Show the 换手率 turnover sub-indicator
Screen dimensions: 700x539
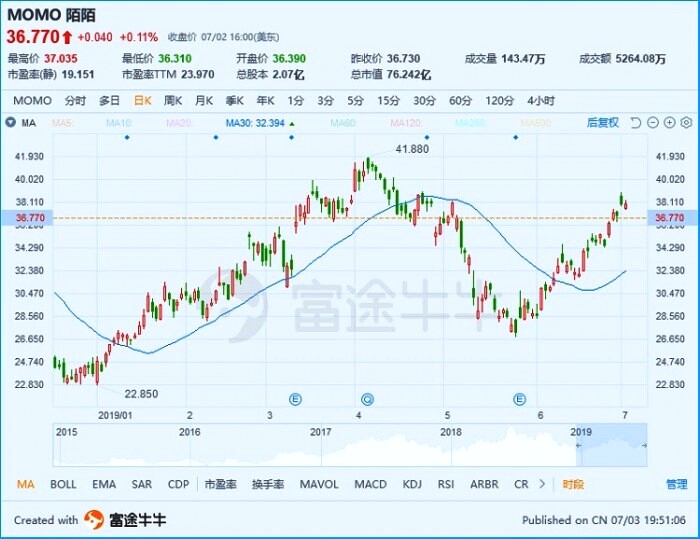268,484
